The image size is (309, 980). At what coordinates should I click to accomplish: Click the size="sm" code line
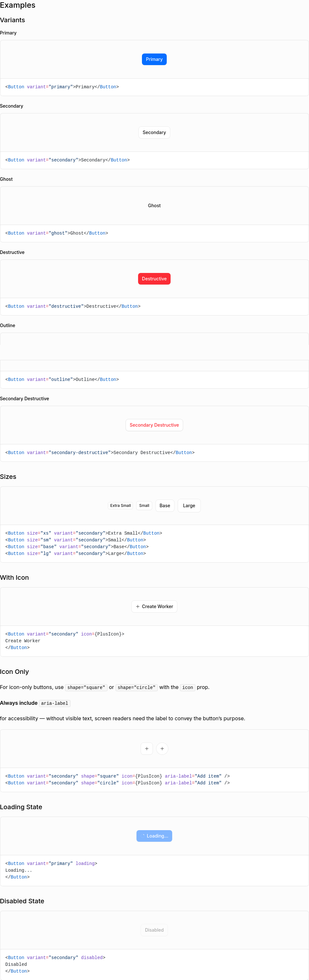pyautogui.click(x=76, y=540)
